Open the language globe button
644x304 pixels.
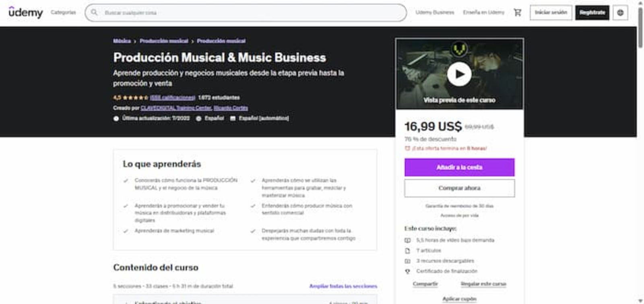620,12
